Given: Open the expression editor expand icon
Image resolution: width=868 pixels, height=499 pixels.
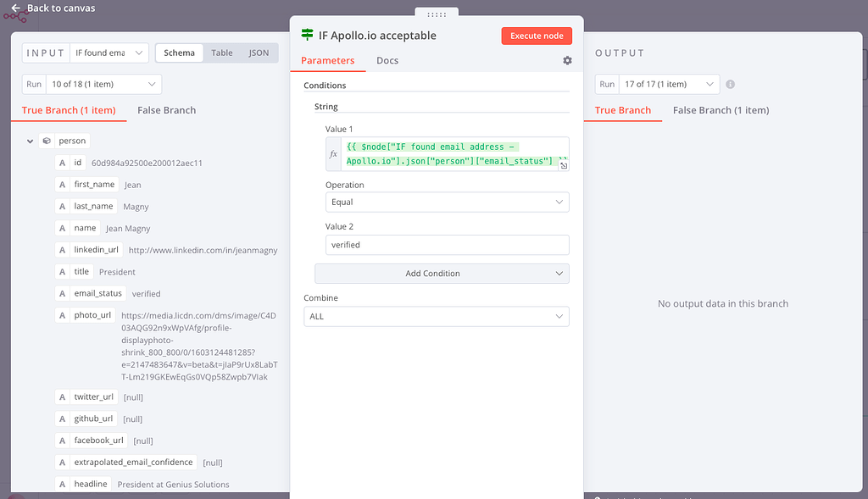Looking at the screenshot, I should click(x=564, y=166).
